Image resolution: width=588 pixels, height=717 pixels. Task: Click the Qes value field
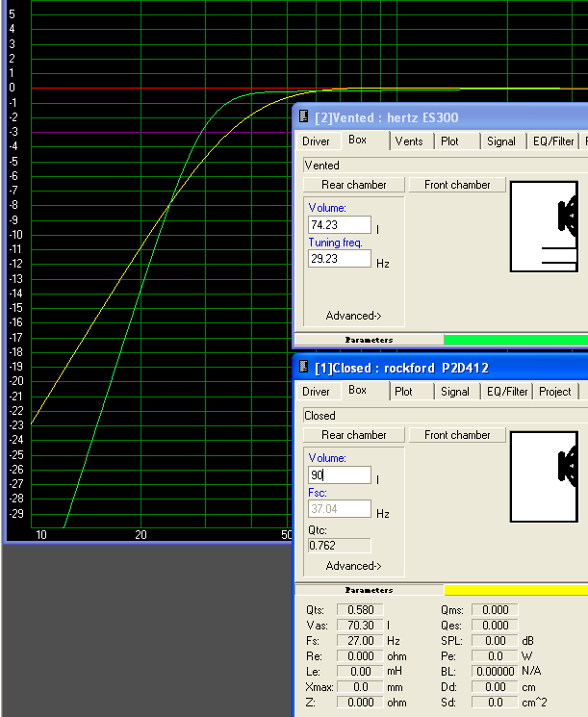(495, 625)
